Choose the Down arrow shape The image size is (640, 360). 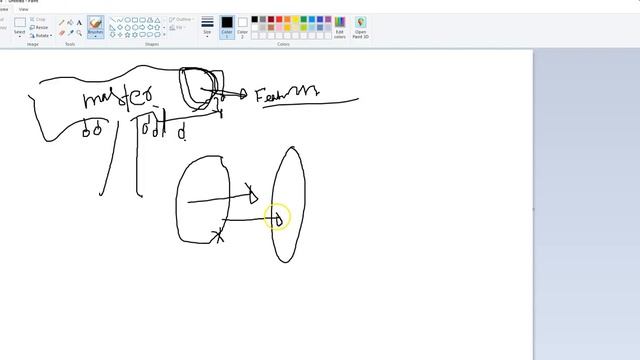click(113, 35)
